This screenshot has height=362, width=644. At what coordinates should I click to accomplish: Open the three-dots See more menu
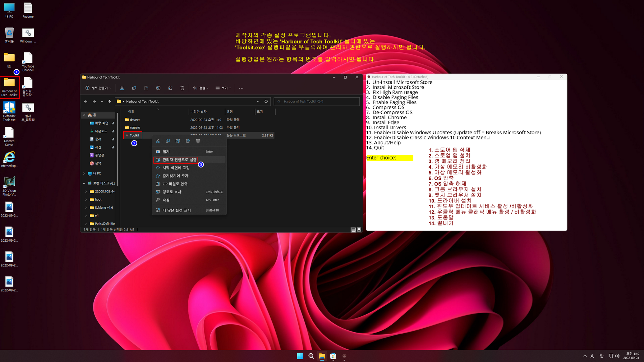(241, 88)
